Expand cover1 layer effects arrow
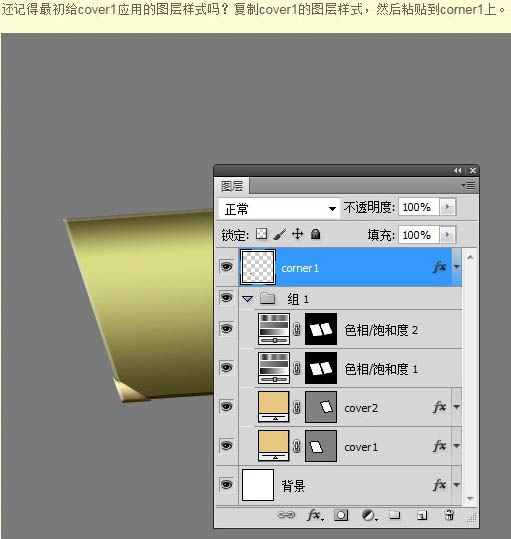 tap(456, 446)
